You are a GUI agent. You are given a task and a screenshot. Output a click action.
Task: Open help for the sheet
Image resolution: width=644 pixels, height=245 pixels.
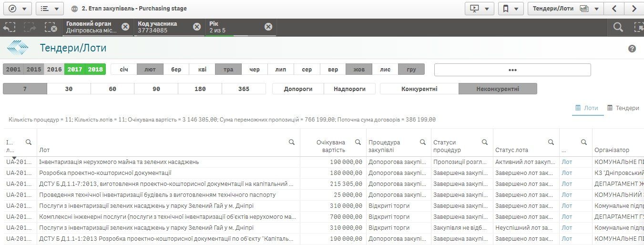tap(632, 49)
